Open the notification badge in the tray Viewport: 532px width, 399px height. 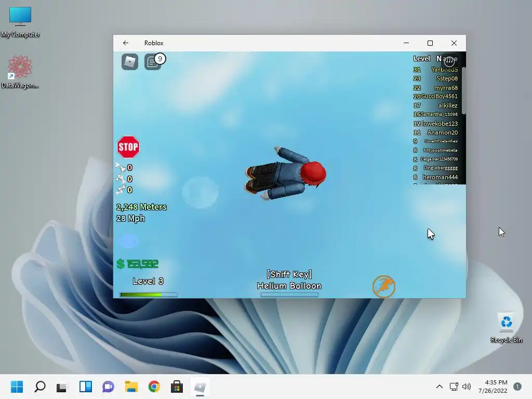(517, 387)
